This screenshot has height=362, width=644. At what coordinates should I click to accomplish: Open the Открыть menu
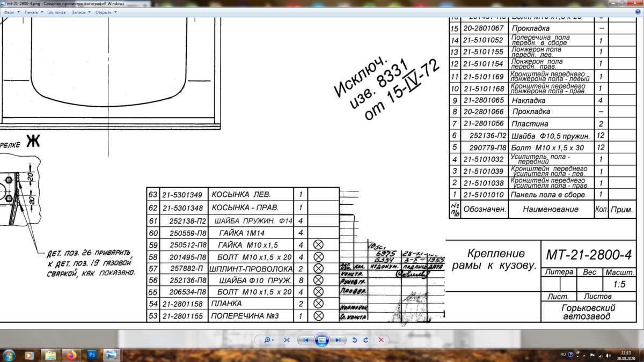[105, 12]
